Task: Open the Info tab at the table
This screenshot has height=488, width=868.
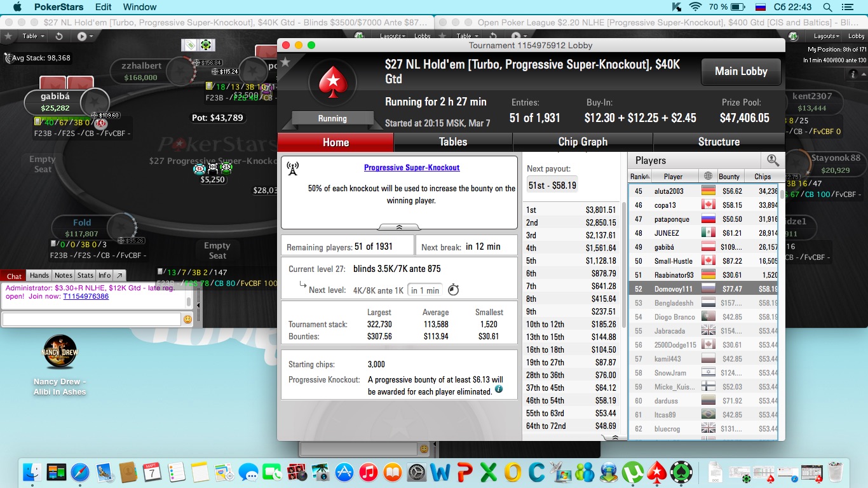Action: (104, 276)
